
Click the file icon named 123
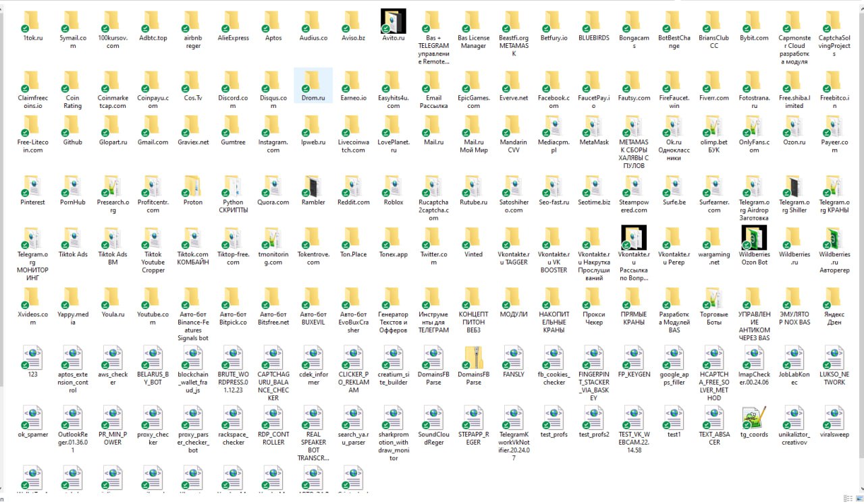tap(32, 358)
